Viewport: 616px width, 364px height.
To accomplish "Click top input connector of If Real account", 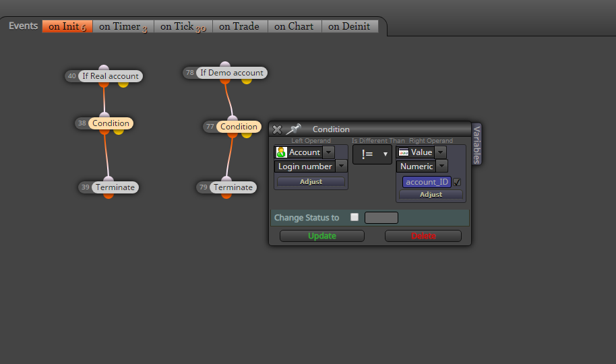I will pos(104,68).
